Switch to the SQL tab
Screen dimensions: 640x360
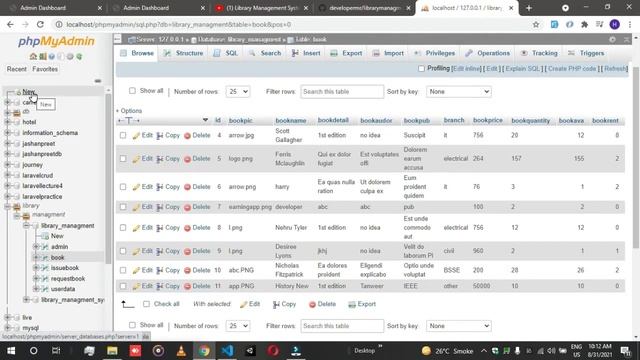(226, 53)
